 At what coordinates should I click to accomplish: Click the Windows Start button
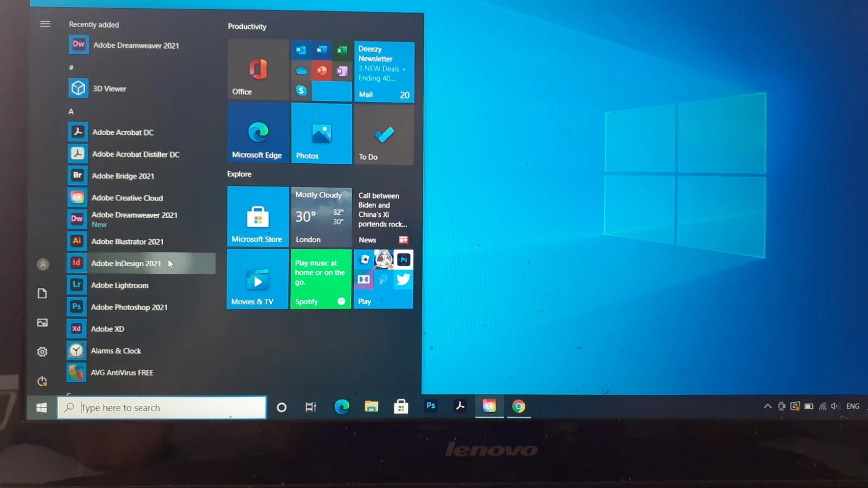42,408
